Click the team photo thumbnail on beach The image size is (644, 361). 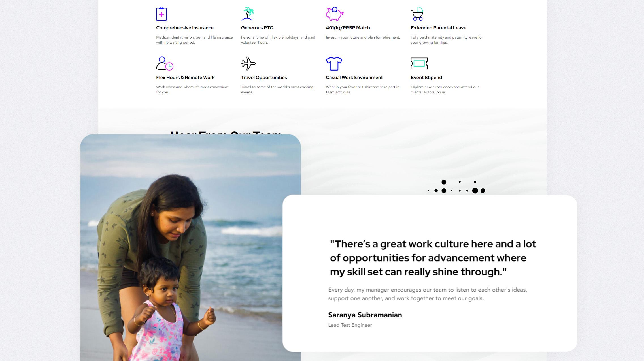click(x=191, y=247)
